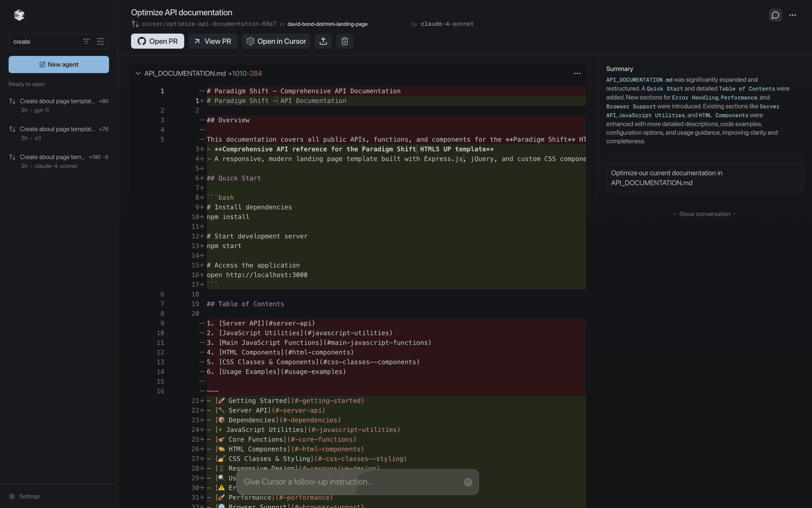
Task: Open the claude-4-sonnet Create about page agent
Action: point(59,161)
